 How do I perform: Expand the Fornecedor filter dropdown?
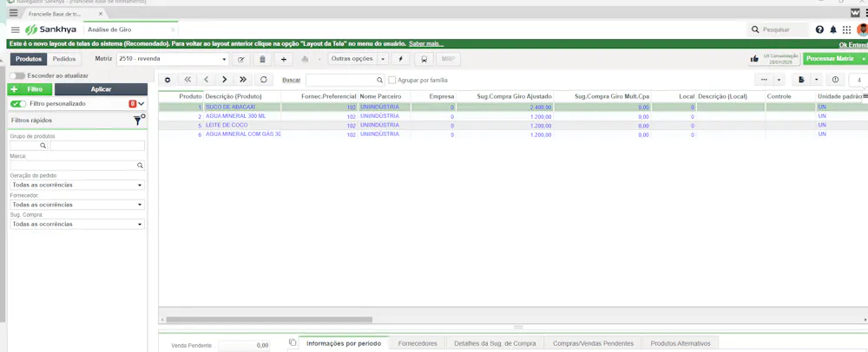click(x=77, y=205)
